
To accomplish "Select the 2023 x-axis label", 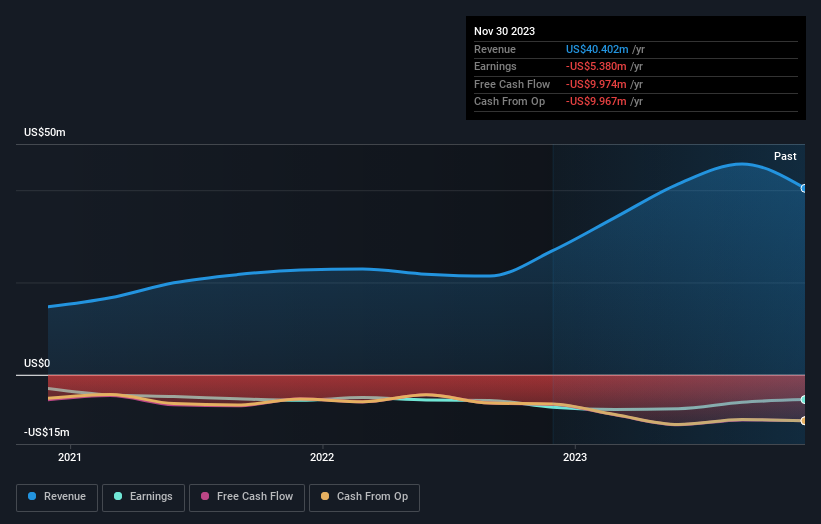I will click(575, 457).
